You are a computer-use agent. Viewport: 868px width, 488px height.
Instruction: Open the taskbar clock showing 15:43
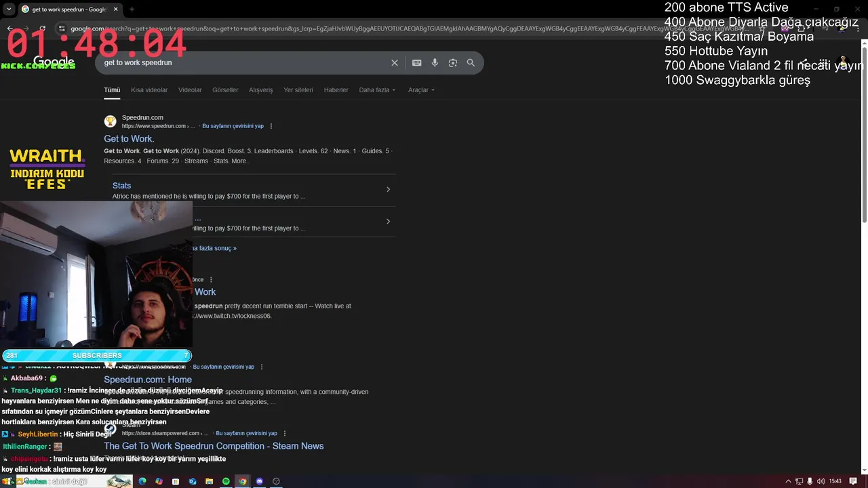tap(835, 481)
